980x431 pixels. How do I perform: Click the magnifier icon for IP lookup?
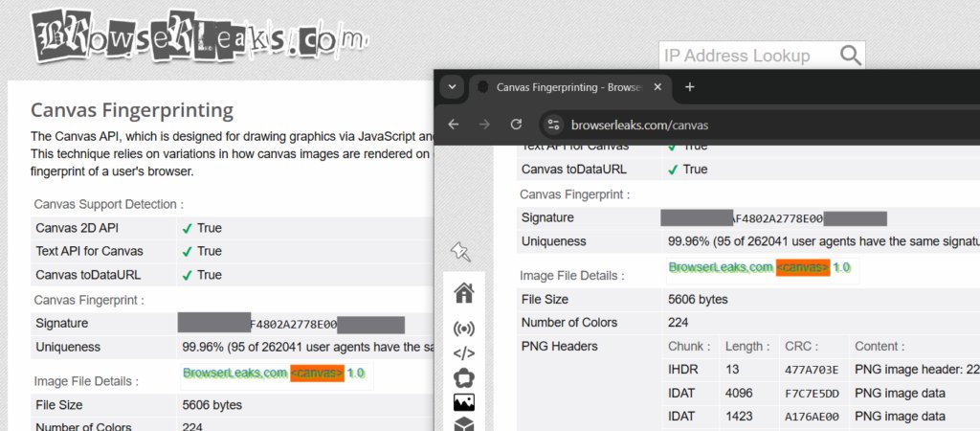point(851,56)
